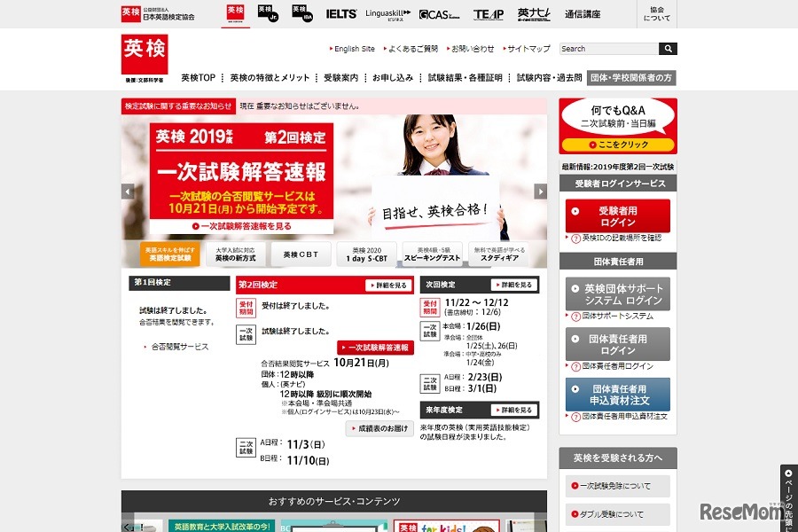Open サイトマップ link
Image resolution: width=798 pixels, height=532 pixels.
[x=527, y=49]
